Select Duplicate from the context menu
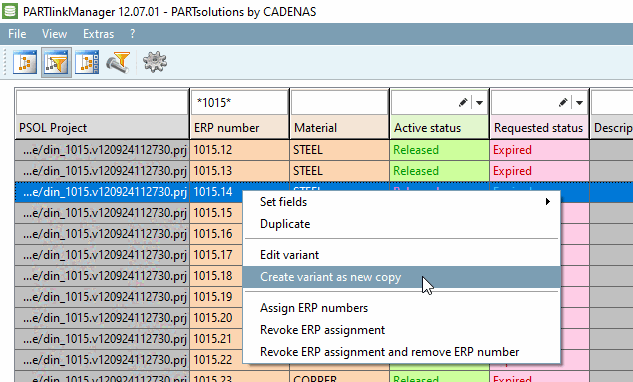 (x=285, y=224)
